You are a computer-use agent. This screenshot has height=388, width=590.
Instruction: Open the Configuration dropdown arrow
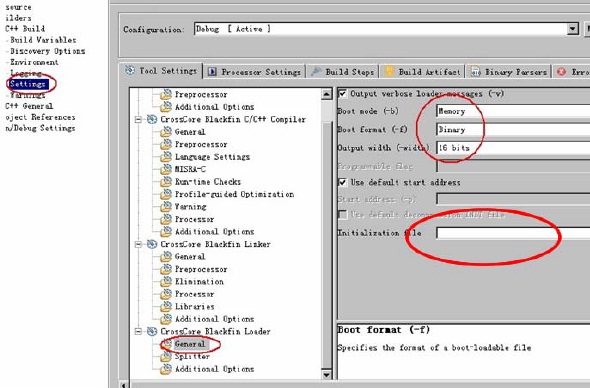[x=573, y=29]
